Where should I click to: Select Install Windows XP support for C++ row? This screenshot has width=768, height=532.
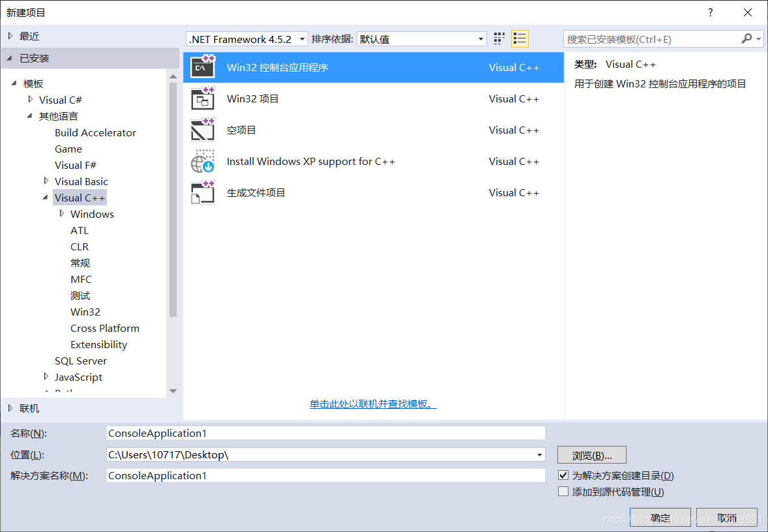(x=373, y=161)
